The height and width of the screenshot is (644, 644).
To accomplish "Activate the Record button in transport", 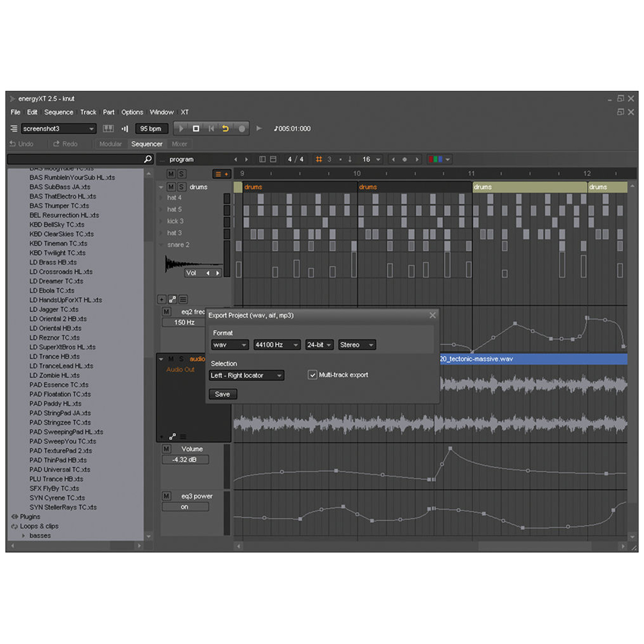I will click(x=241, y=128).
